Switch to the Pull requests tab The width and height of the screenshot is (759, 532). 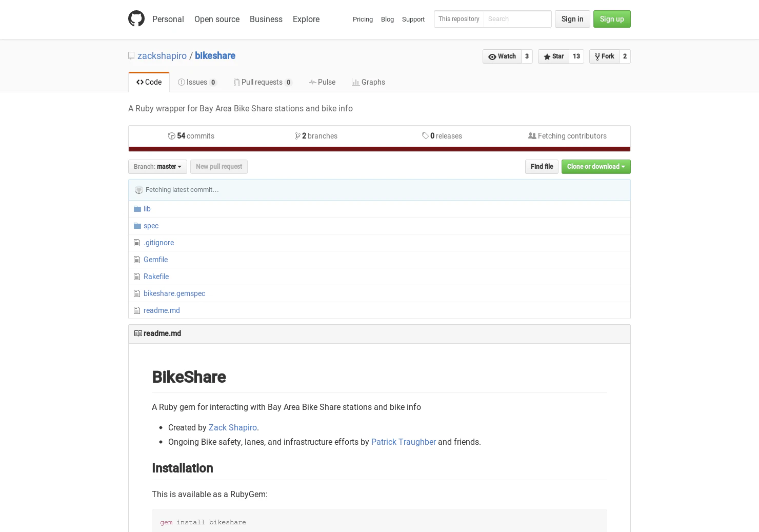263,82
